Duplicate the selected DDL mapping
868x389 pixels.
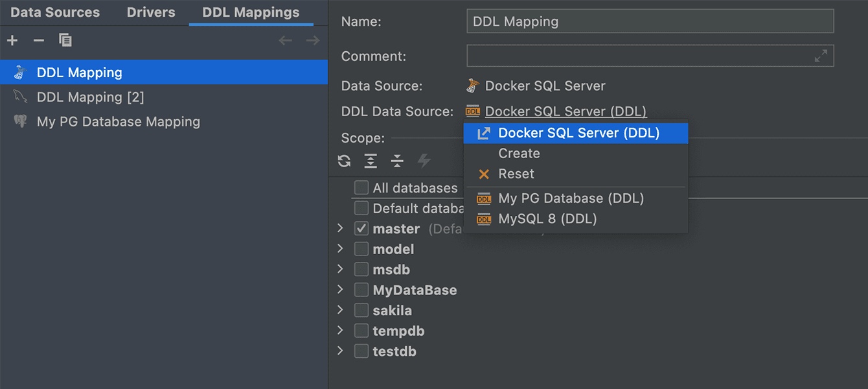(65, 40)
